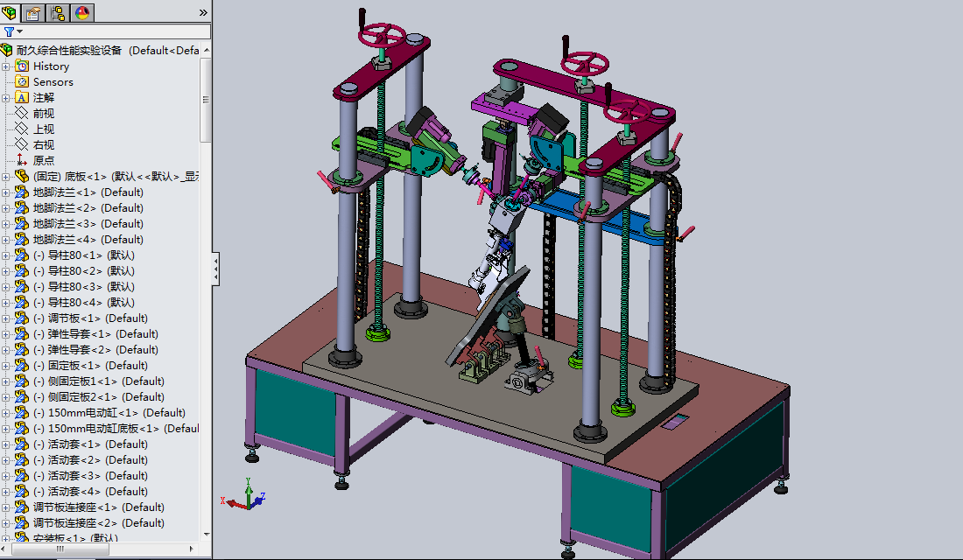Viewport: 963px width, 560px height.
Task: Click the 地脚法兰<2> part icon
Action: point(22,208)
